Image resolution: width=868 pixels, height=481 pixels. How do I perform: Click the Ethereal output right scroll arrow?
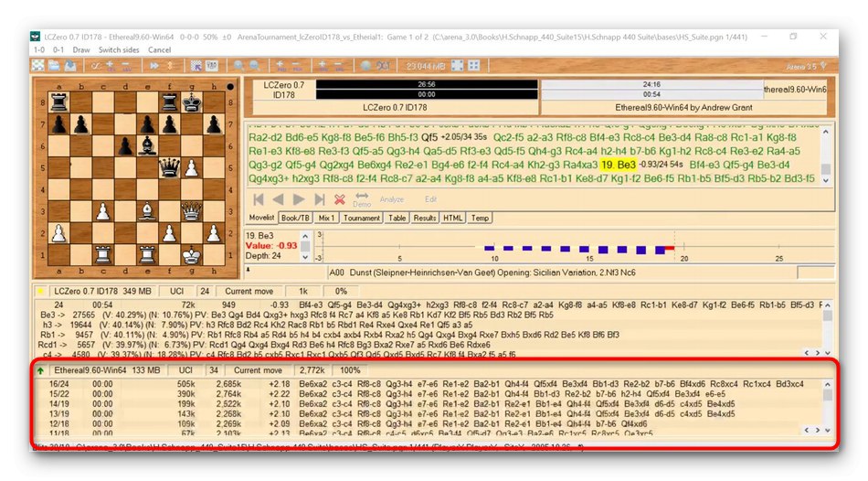click(817, 430)
